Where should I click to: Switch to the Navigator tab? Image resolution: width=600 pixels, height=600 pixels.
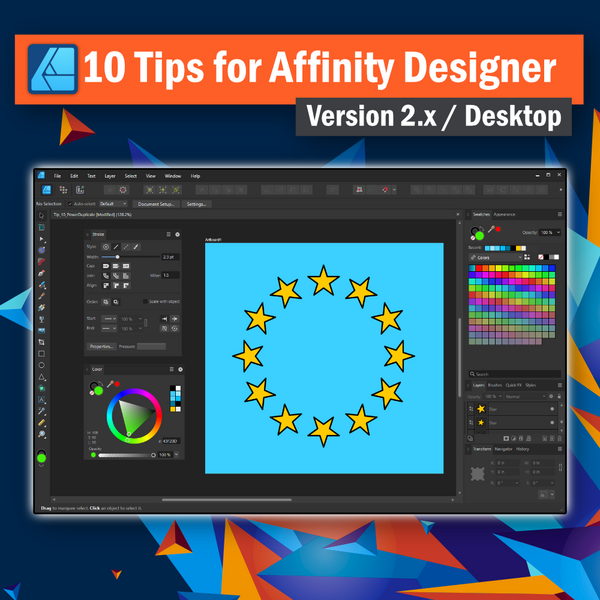[x=503, y=449]
